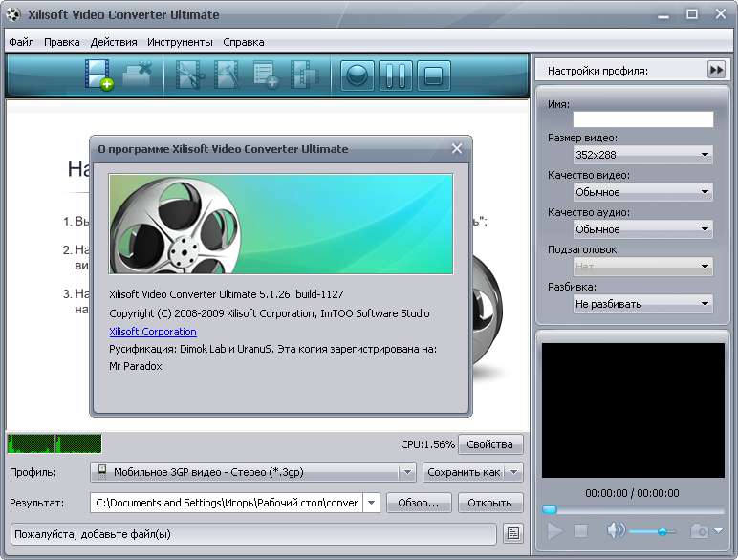Play the preview video

coord(554,531)
